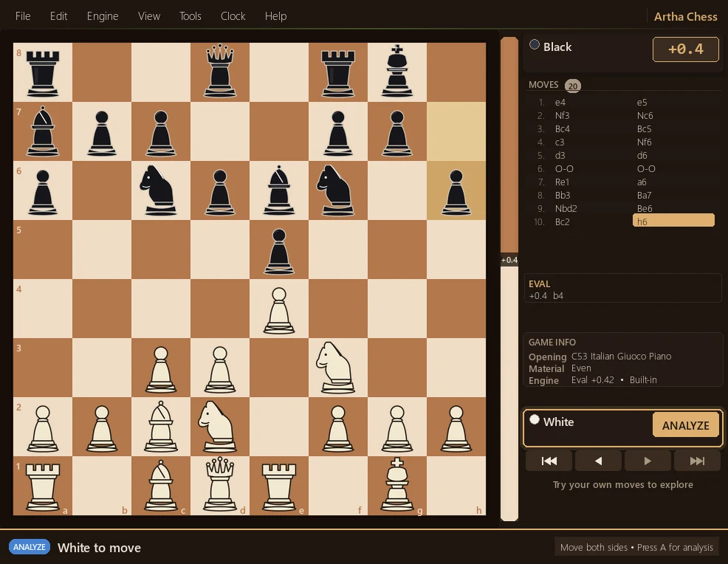
Task: Open the View menu
Action: coord(149,16)
